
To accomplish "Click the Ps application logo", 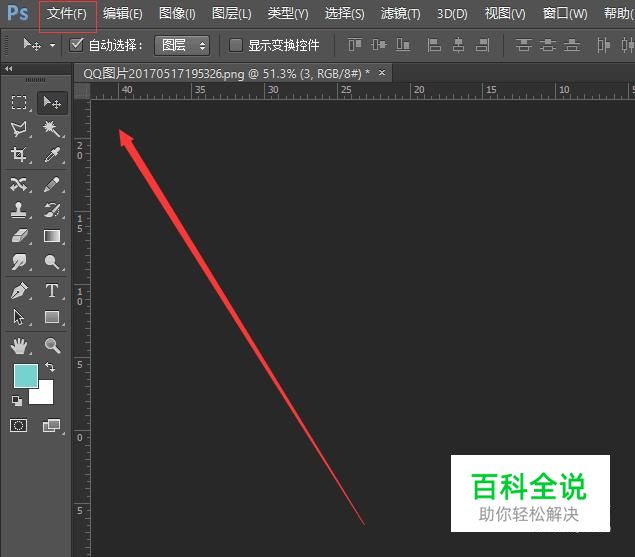I will point(18,13).
